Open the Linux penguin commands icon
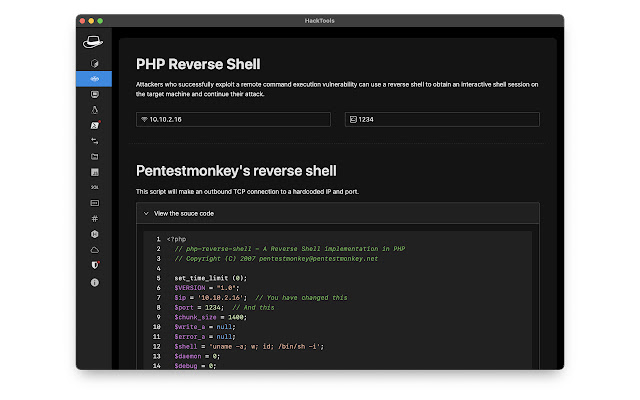This screenshot has height=400, width=640. [94, 110]
